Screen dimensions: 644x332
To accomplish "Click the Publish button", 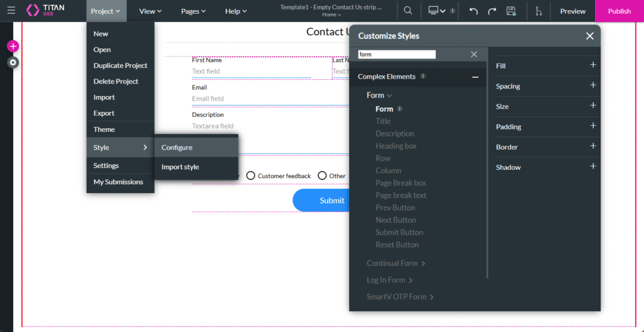I will 619,11.
